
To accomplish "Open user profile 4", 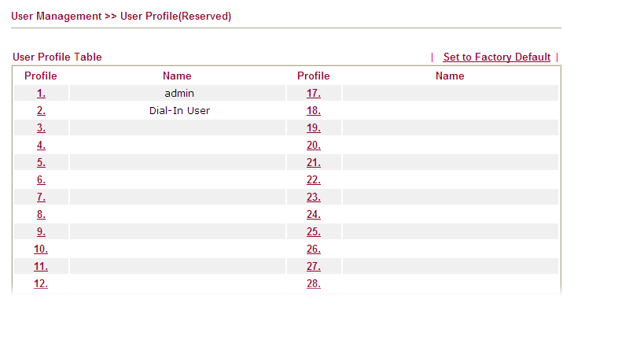I will (x=41, y=146).
